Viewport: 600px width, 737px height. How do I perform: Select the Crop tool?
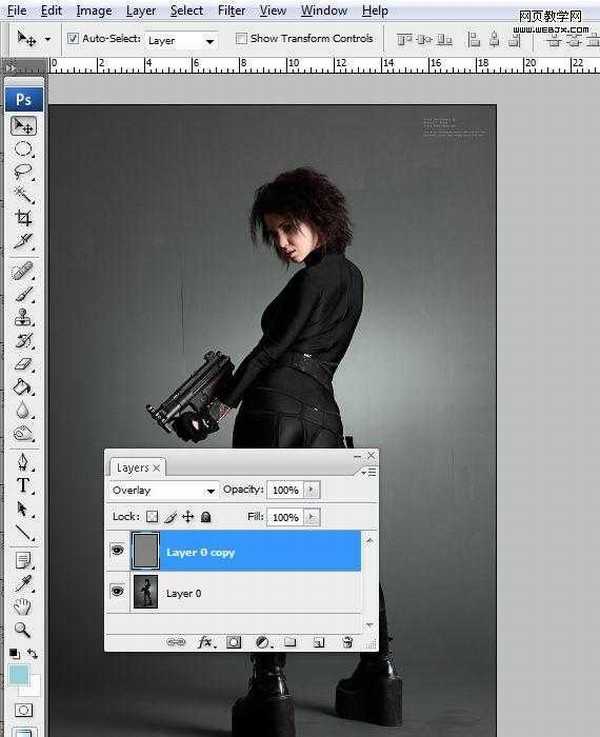click(23, 217)
